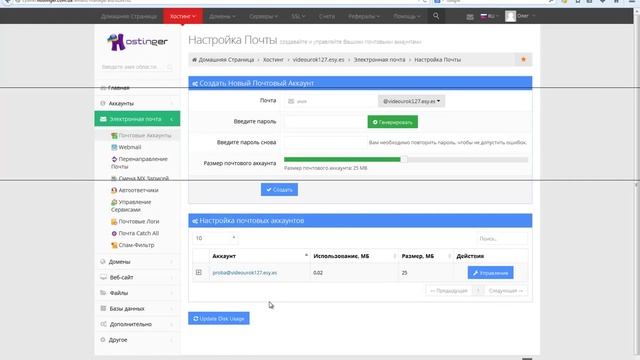Open the Домены menu in top bar
The image size is (640, 360).
[x=222, y=16]
